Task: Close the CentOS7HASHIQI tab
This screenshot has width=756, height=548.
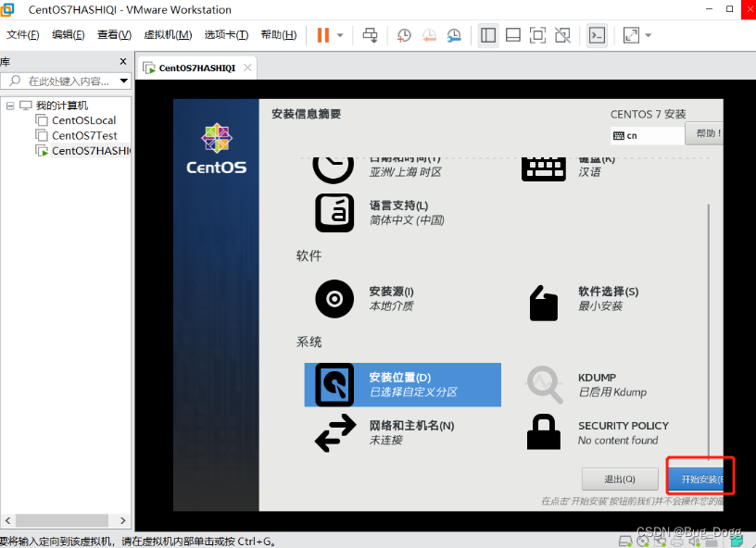Action: click(247, 68)
